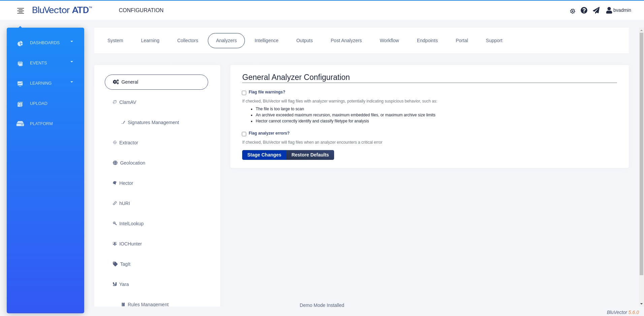Open Yara Rules Management settings
This screenshot has height=316, width=644.
148,304
